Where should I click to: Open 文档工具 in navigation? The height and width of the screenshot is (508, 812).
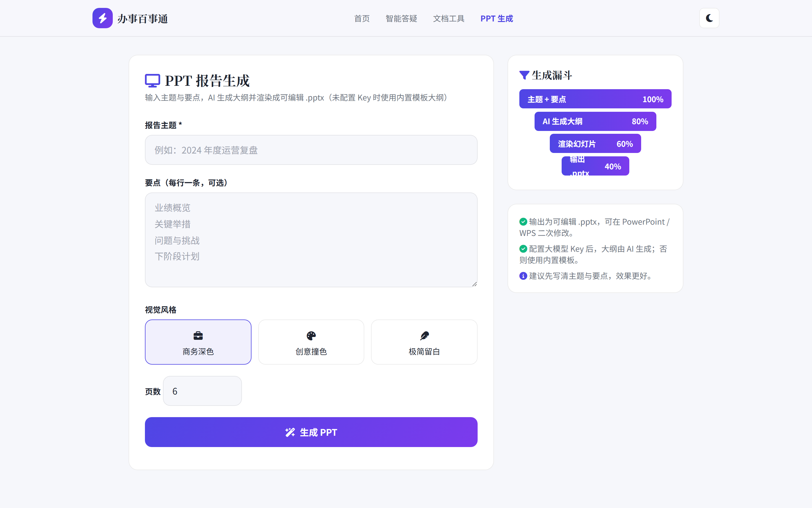[x=449, y=18]
